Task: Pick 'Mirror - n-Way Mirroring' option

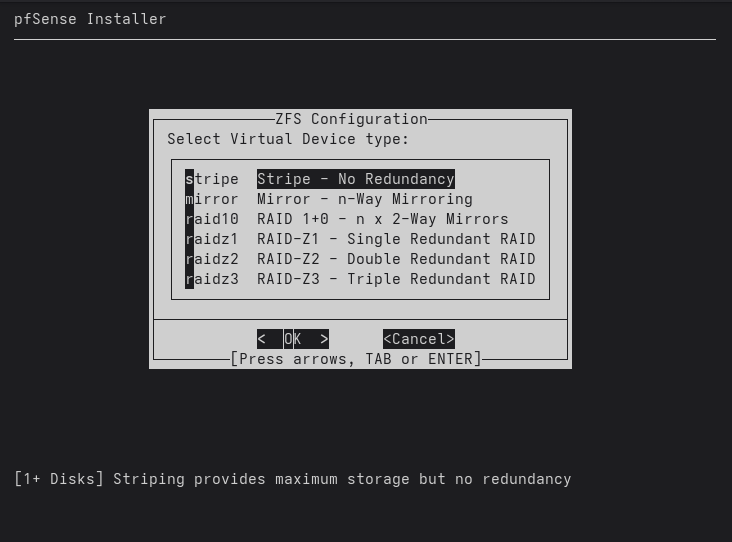Action: [x=365, y=199]
